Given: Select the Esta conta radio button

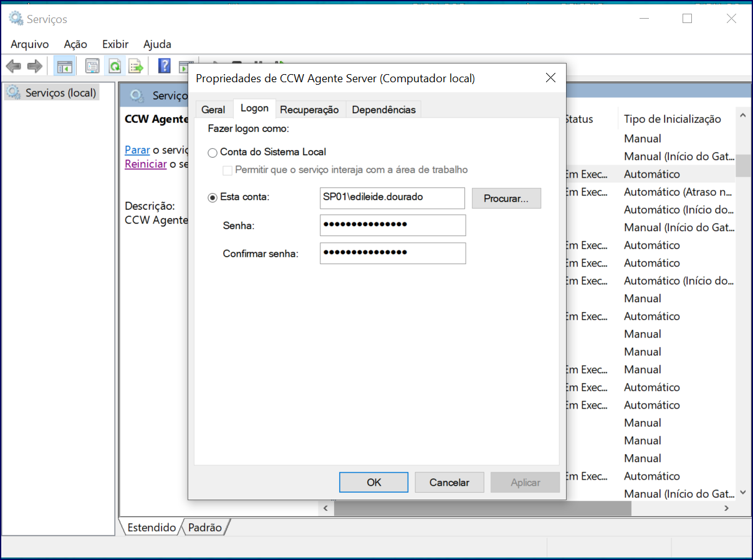Looking at the screenshot, I should pyautogui.click(x=213, y=197).
